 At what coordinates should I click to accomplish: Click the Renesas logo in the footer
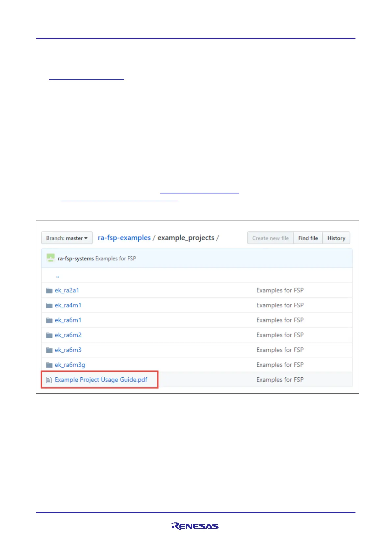pyautogui.click(x=195, y=526)
